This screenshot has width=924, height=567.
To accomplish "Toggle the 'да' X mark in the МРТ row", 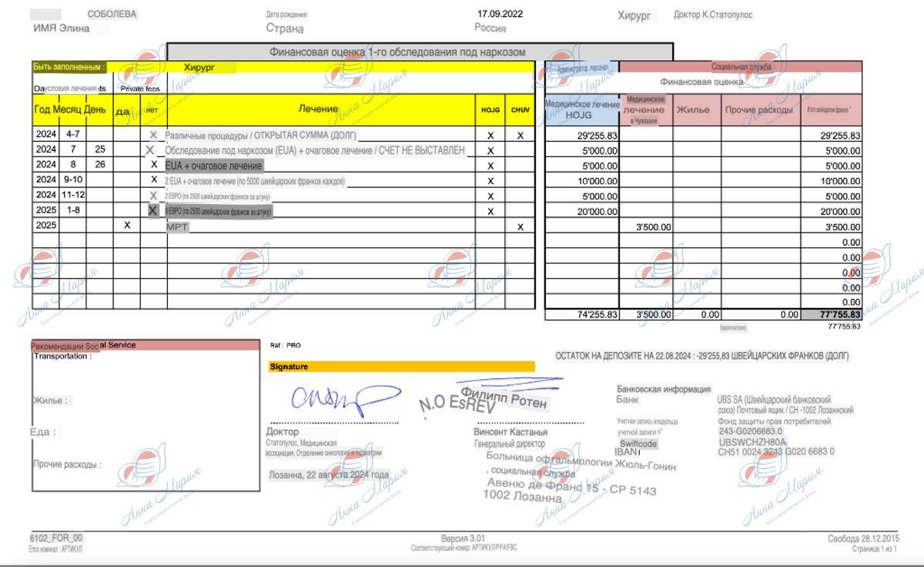I will pos(126,226).
